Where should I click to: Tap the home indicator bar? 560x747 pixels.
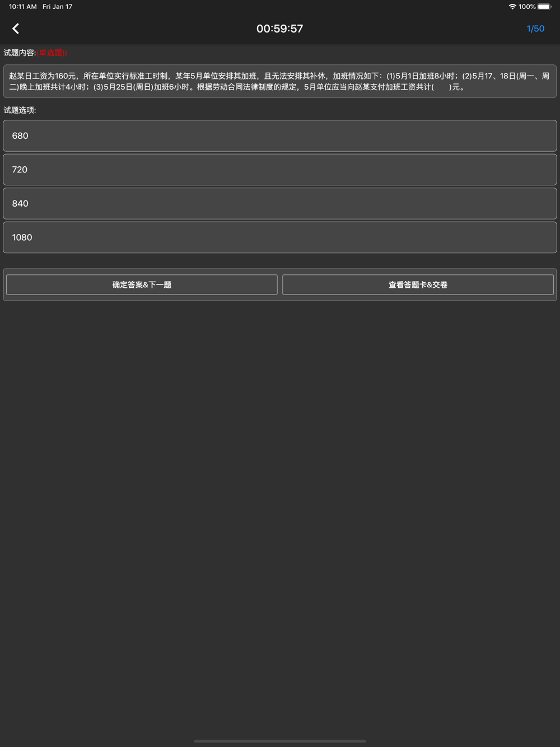280,741
